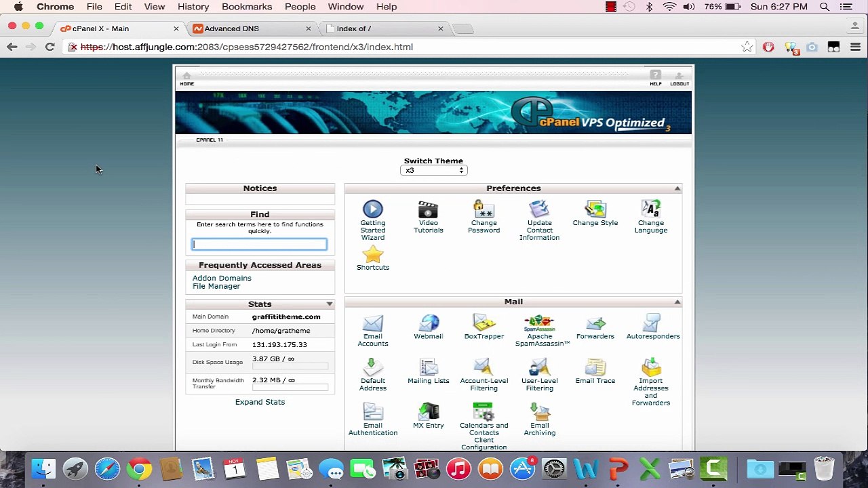
Task: Bookmark this page with the star
Action: click(x=747, y=47)
